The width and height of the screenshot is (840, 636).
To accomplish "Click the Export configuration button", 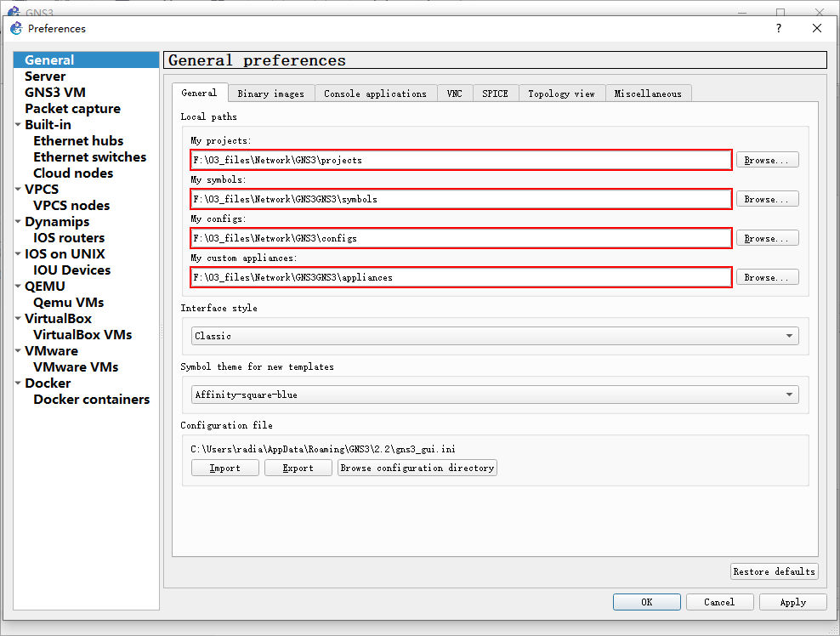I will 298,468.
